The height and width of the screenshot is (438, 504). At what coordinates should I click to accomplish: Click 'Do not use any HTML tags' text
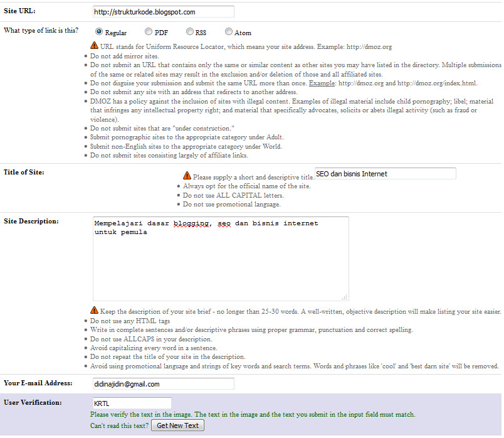click(130, 321)
